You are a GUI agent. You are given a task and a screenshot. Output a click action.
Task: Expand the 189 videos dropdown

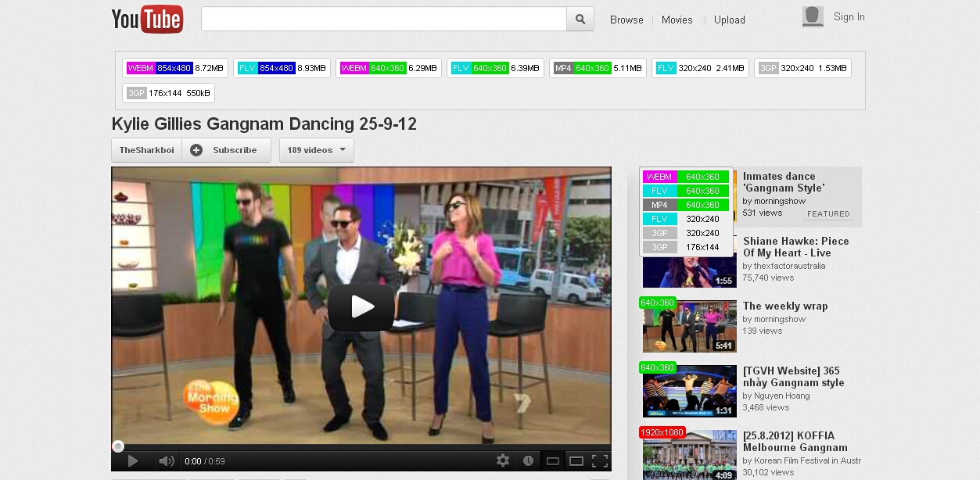316,150
